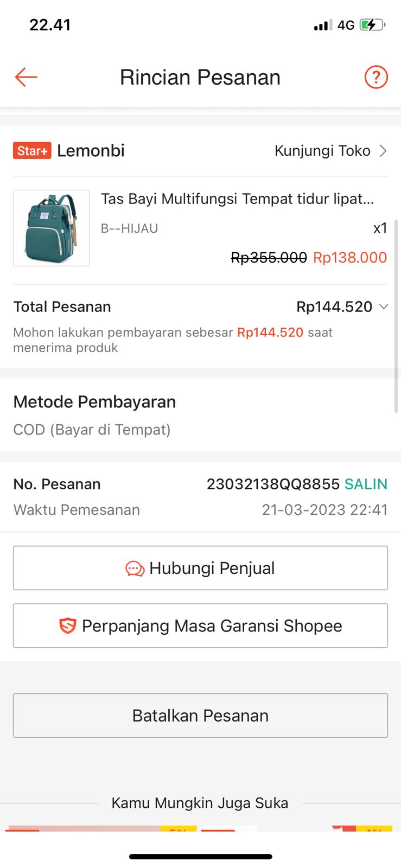Tap the Star+ seller badge

pyautogui.click(x=32, y=151)
